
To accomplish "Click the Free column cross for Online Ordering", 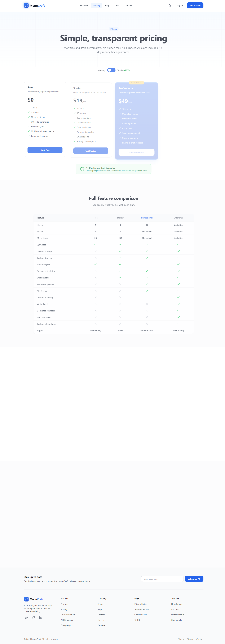I will (96, 251).
